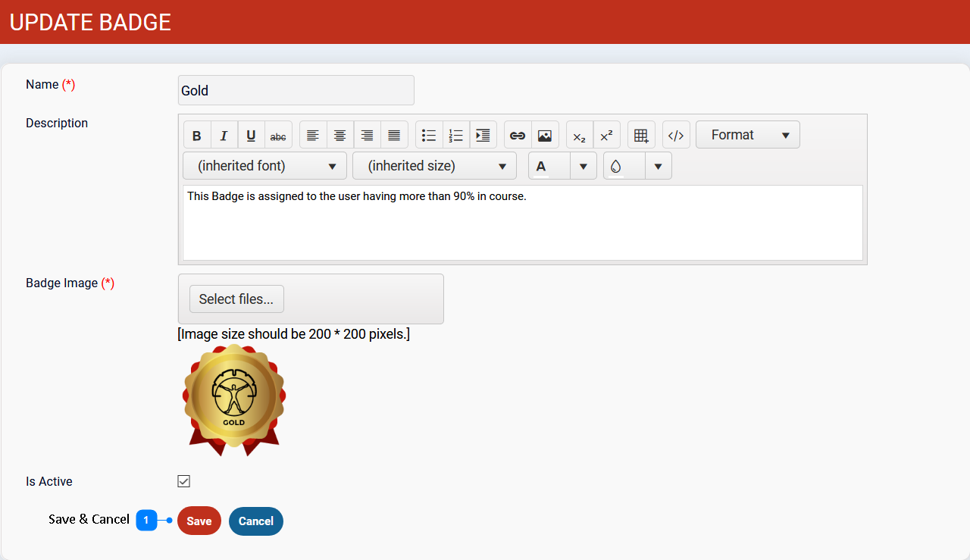
Task: Apply Italic formatting in the description toolbar
Action: pos(224,136)
